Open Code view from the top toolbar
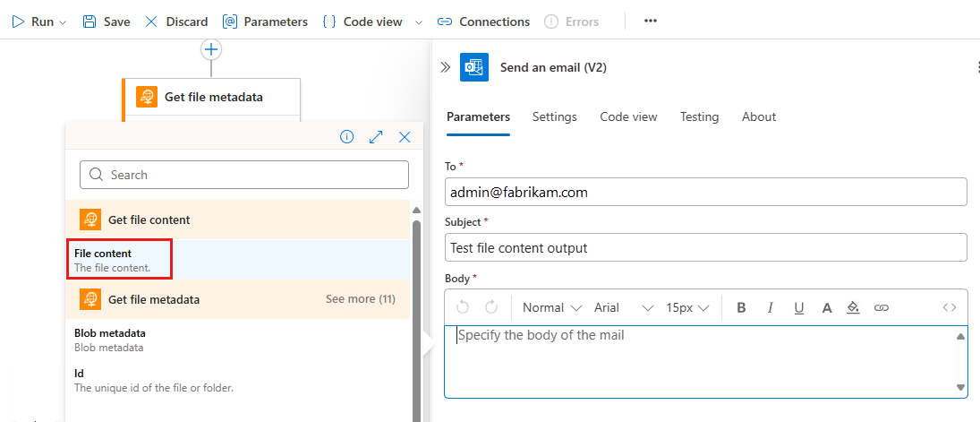Screen dimensions: 980x422 362,22
